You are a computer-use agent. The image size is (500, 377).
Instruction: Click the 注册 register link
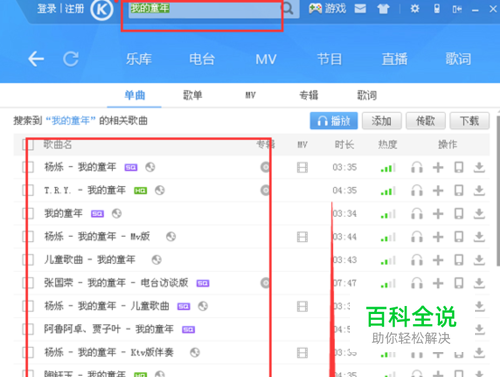point(74,8)
